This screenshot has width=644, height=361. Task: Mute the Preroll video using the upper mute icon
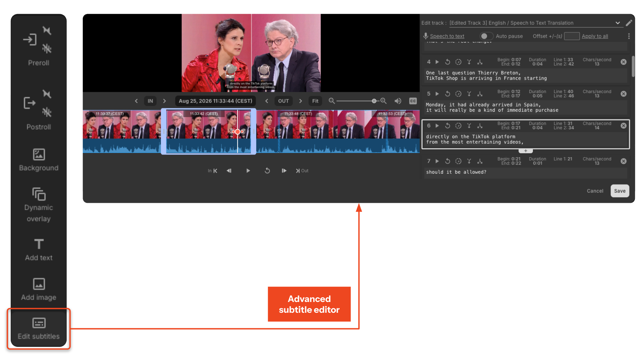47,31
